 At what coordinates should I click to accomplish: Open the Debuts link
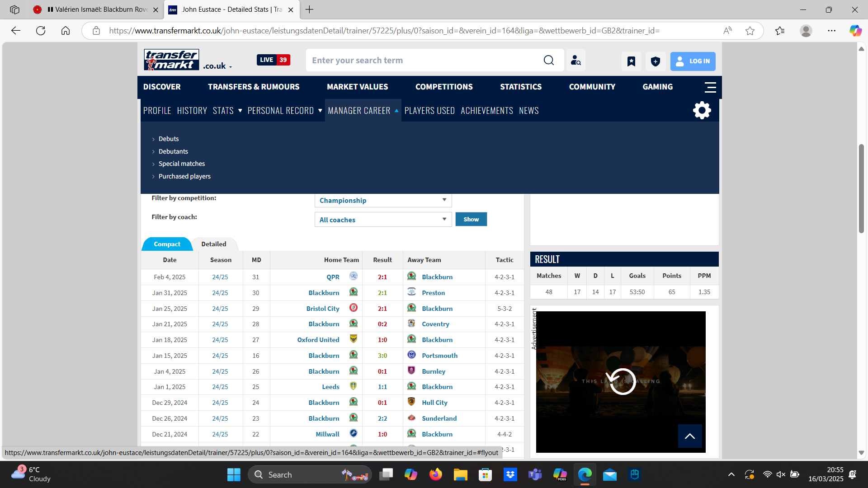coord(169,139)
